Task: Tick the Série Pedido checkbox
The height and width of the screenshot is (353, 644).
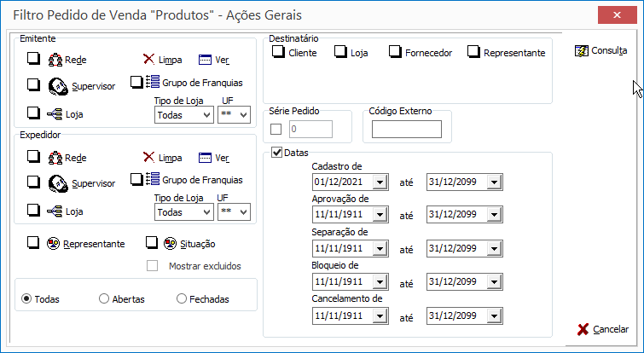Action: click(276, 130)
